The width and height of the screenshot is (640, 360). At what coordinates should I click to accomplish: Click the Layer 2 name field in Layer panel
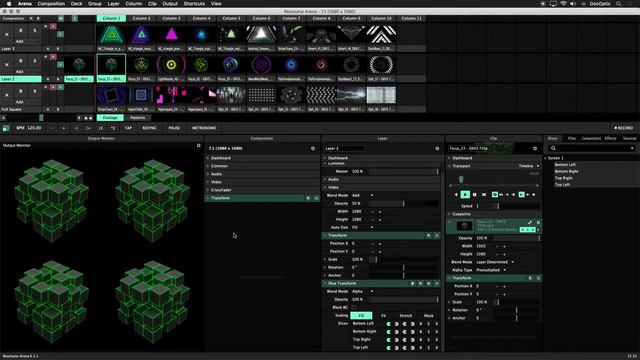pos(344,148)
